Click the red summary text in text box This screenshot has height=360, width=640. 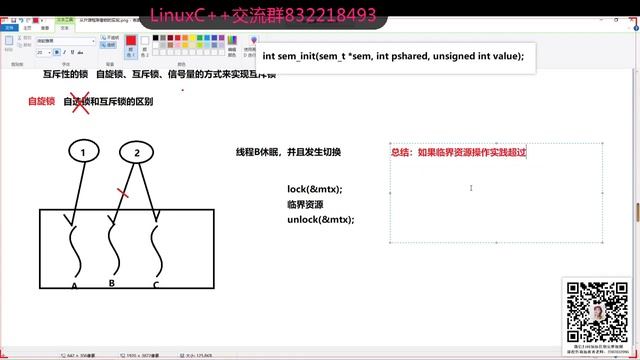click(458, 153)
